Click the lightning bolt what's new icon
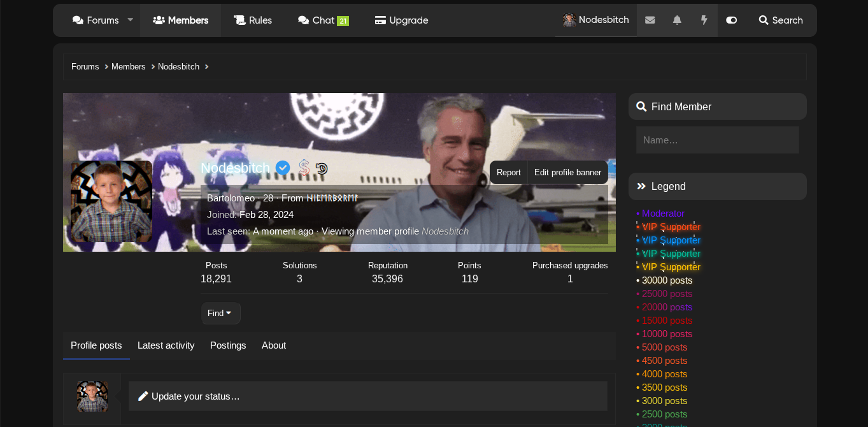This screenshot has width=868, height=427. 704,20
